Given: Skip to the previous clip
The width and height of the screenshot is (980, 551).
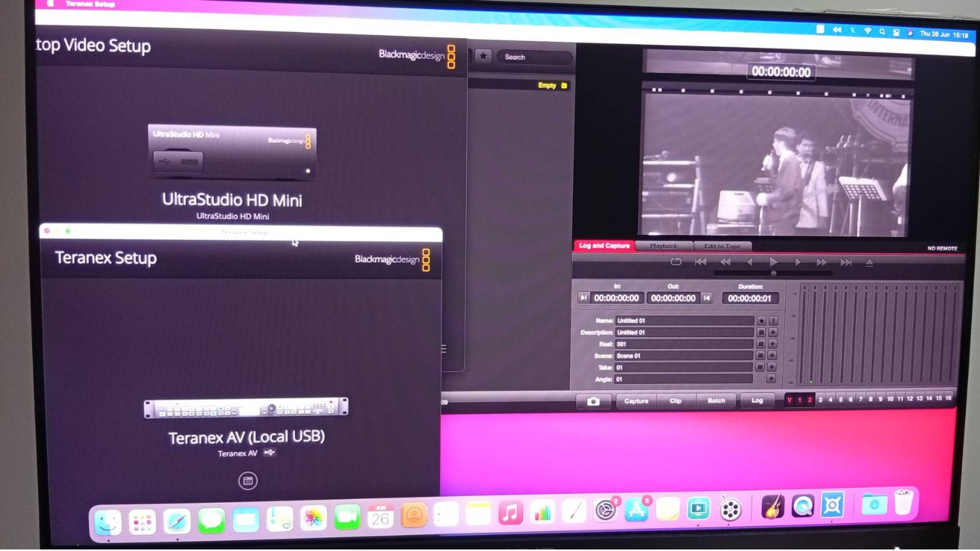Looking at the screenshot, I should coord(701,262).
